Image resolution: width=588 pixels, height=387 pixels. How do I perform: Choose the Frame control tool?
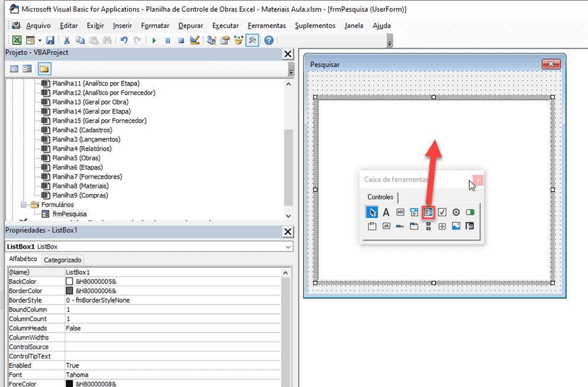pos(372,226)
